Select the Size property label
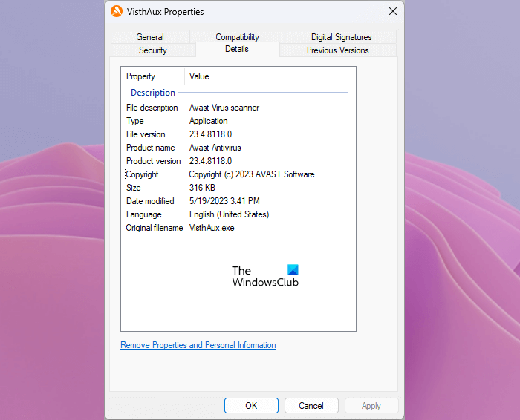 pos(133,188)
